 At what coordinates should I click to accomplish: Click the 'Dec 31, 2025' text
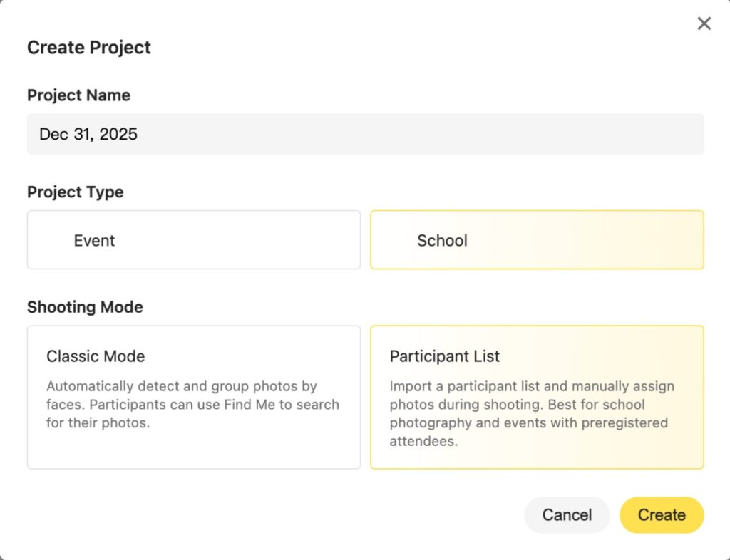click(88, 134)
